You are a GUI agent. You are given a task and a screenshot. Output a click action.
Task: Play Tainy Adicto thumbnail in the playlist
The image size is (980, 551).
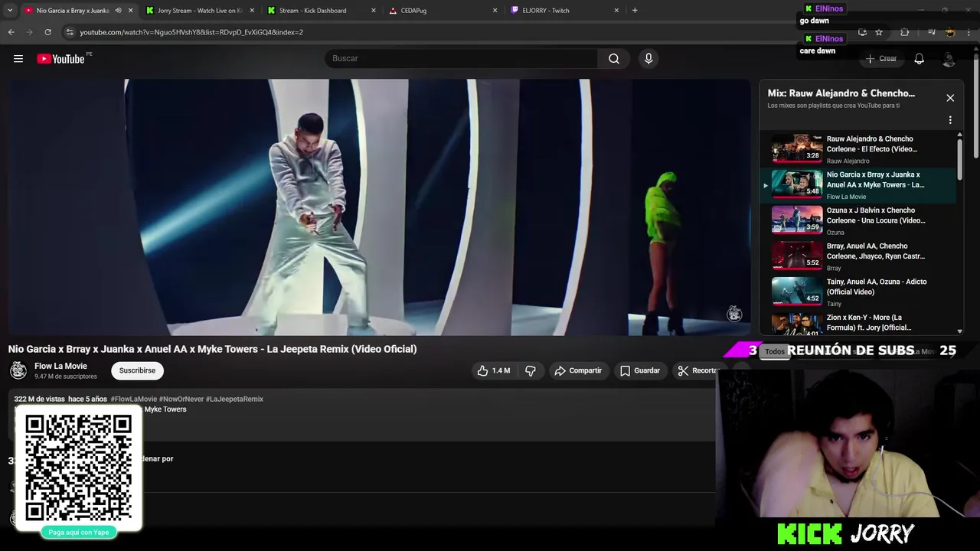(797, 292)
